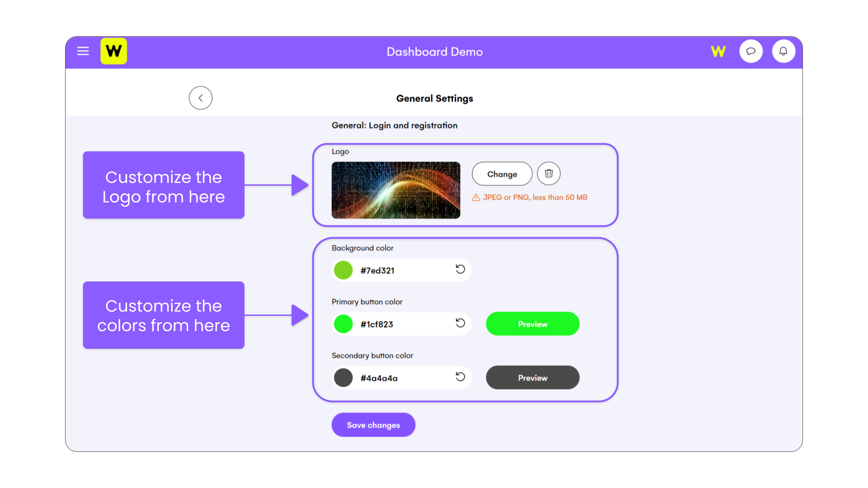
Task: Open the chat messages icon
Action: click(751, 51)
